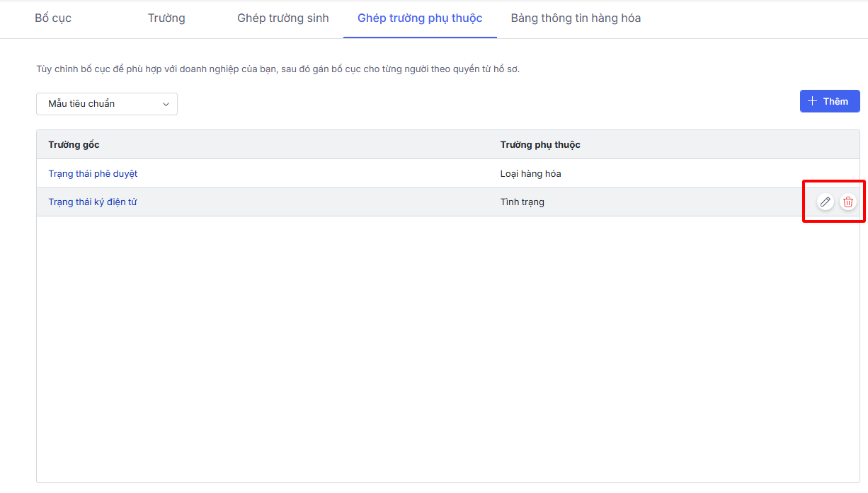868x493 pixels.
Task: Click the plus icon on Thêm button
Action: (x=812, y=101)
